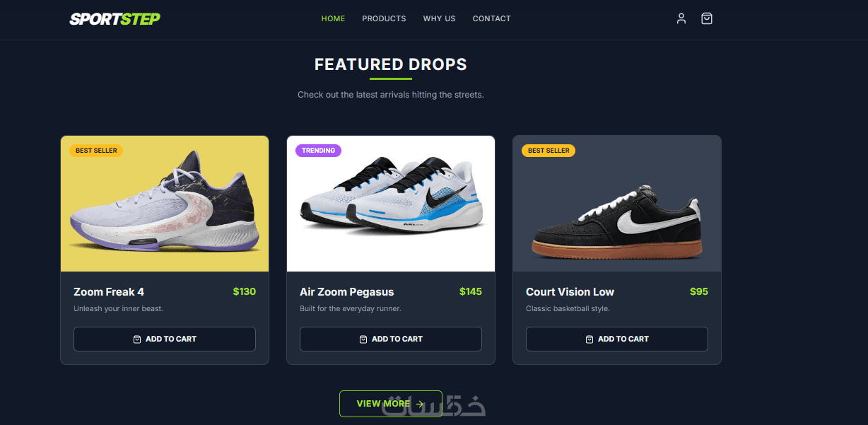Open the shopping bag cart icon
Screen dimensions: 868x425
pyautogui.click(x=707, y=18)
